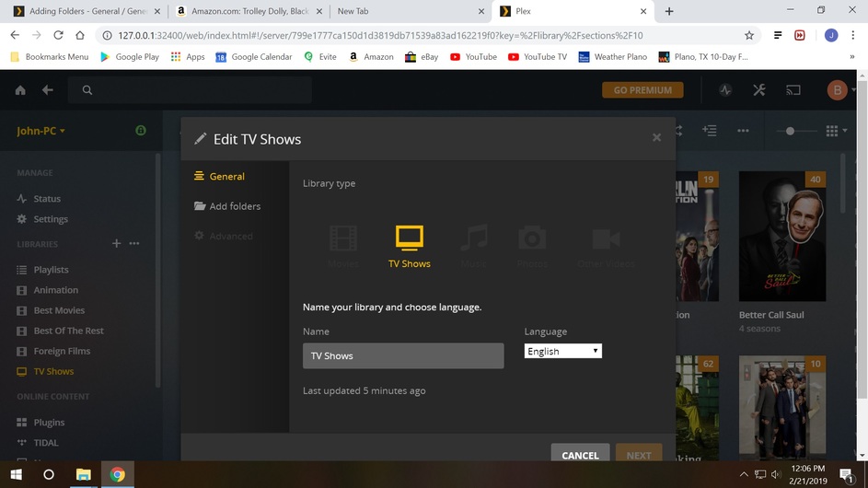Open a new browser tab
This screenshot has width=868, height=488.
668,11
